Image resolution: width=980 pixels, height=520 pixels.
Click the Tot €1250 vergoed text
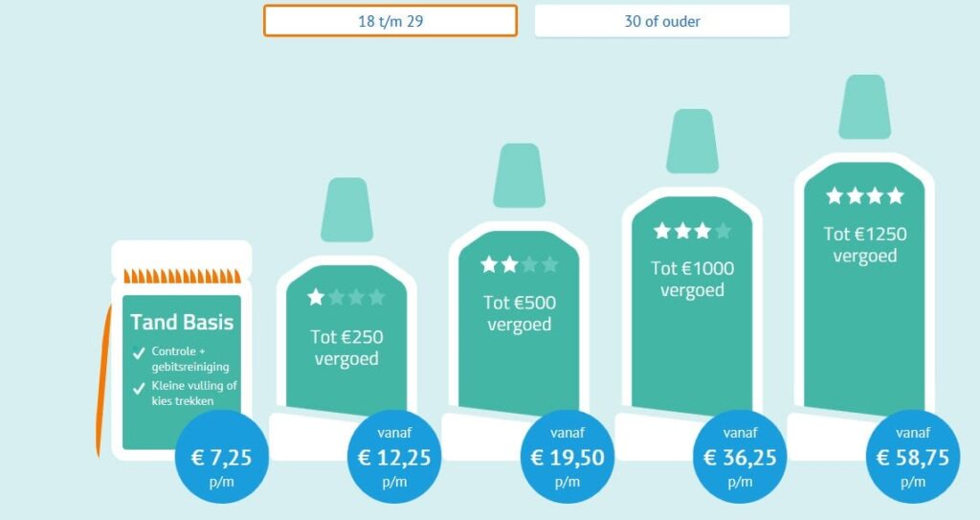865,245
